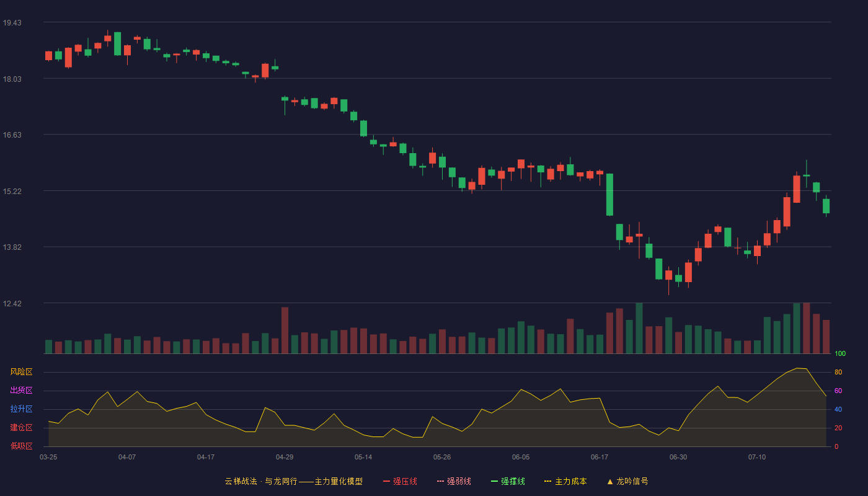Click the red 强压线 legend line marker

click(387, 481)
